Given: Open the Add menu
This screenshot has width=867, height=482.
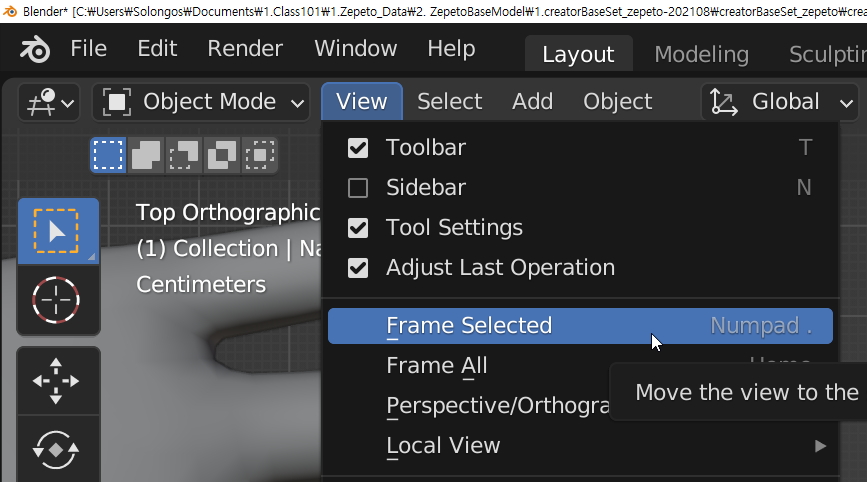Looking at the screenshot, I should point(532,102).
